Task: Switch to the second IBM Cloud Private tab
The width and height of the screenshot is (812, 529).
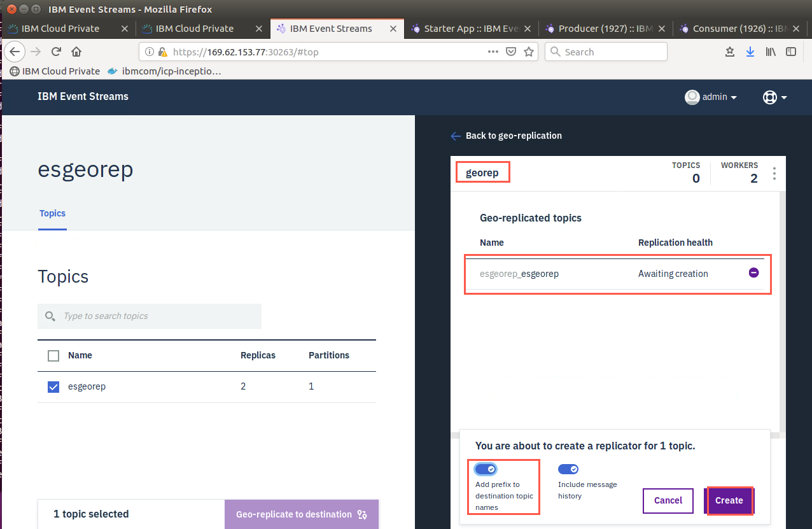Action: (x=202, y=29)
